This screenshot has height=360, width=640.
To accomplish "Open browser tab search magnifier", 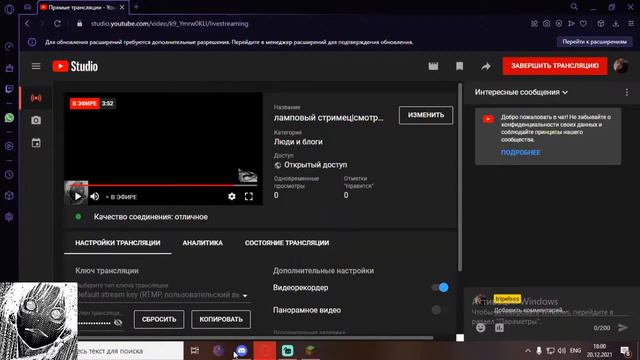I will click(x=574, y=7).
